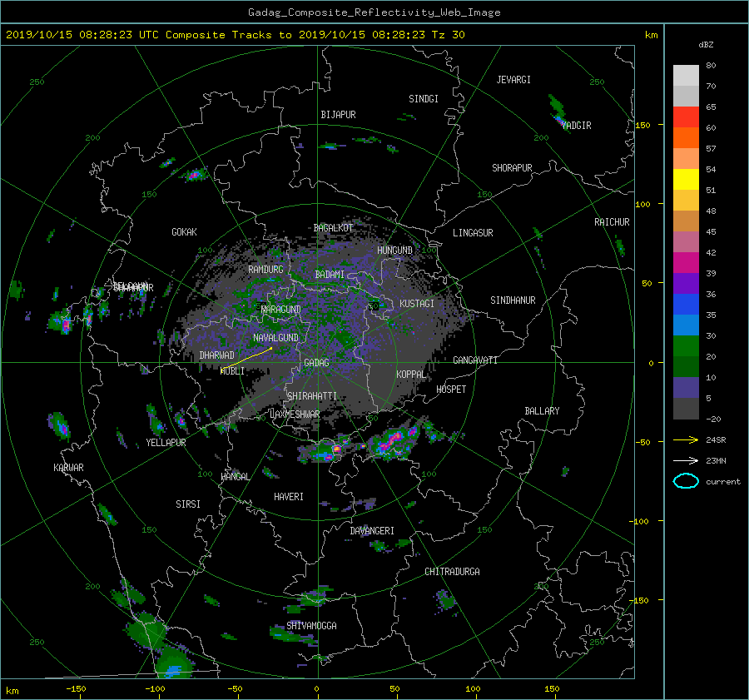Click the 150 value on right axis

pos(642,125)
